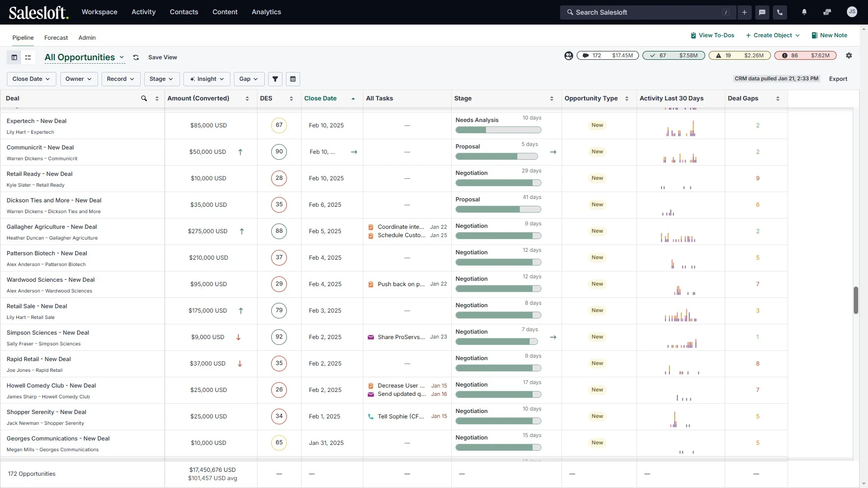Refresh the All Opportunities view
The height and width of the screenshot is (488, 868).
(x=136, y=57)
